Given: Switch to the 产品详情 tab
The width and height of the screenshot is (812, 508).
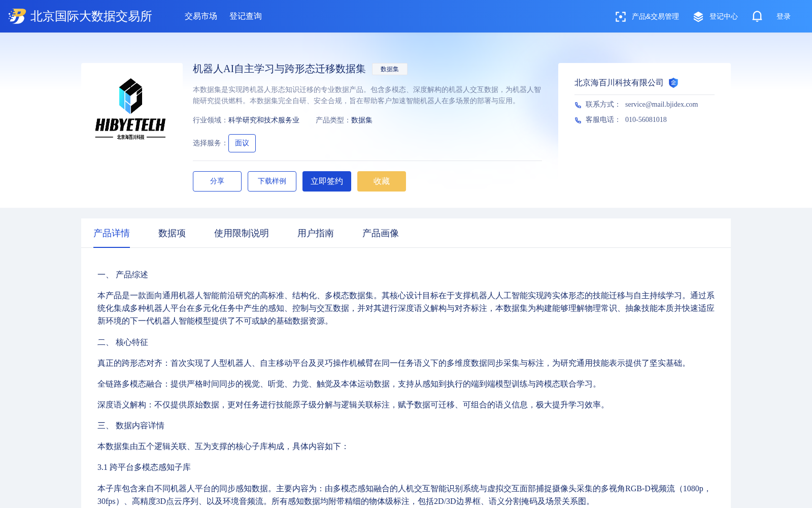Looking at the screenshot, I should pyautogui.click(x=112, y=233).
